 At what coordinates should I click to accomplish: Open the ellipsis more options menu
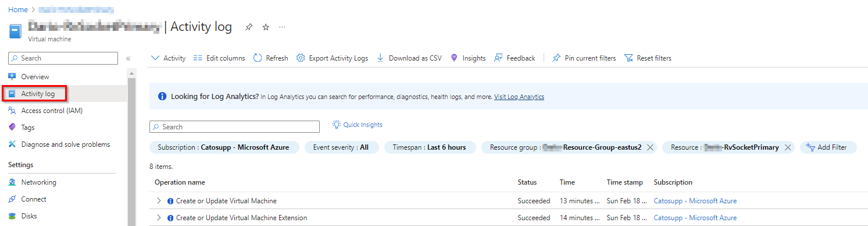pos(283,27)
